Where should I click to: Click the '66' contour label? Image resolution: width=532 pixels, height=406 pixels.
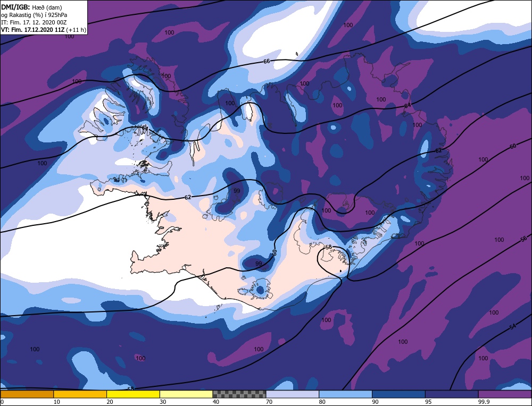point(267,61)
